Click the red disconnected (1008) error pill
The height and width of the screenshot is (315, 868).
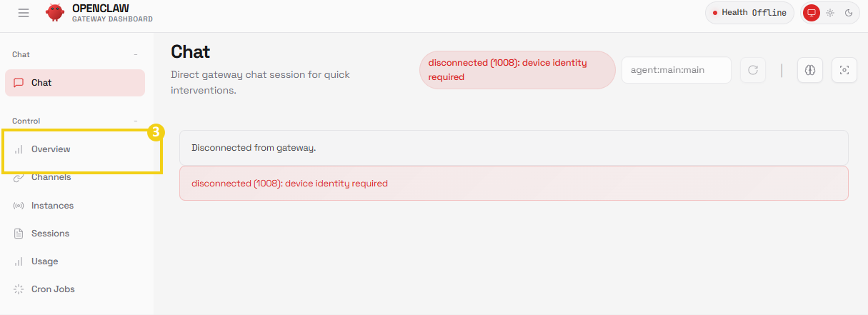(517, 70)
